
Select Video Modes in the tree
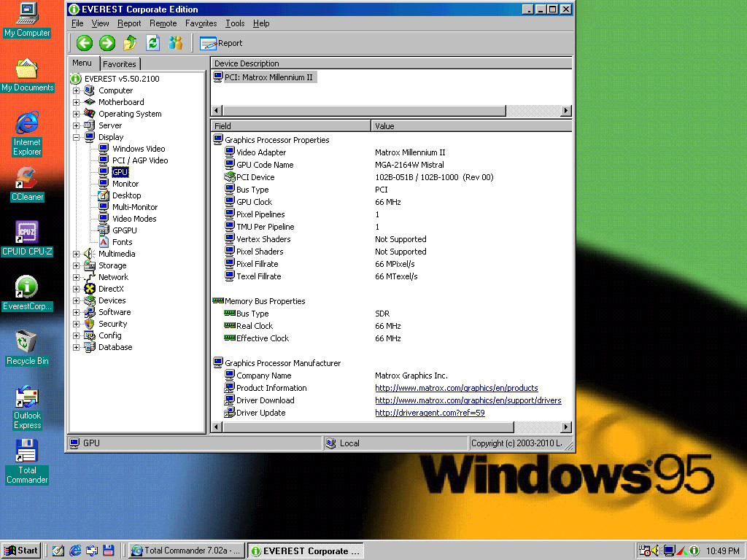[x=134, y=219]
